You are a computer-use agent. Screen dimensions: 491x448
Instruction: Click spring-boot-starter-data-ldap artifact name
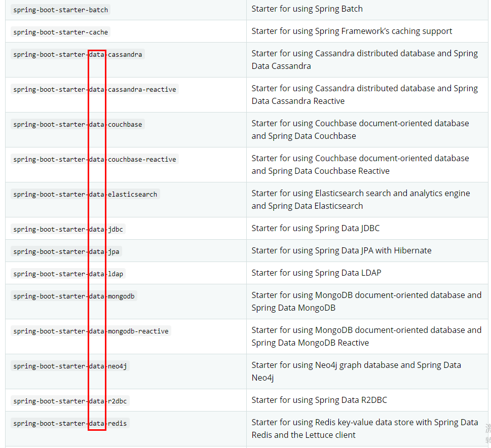coord(68,274)
